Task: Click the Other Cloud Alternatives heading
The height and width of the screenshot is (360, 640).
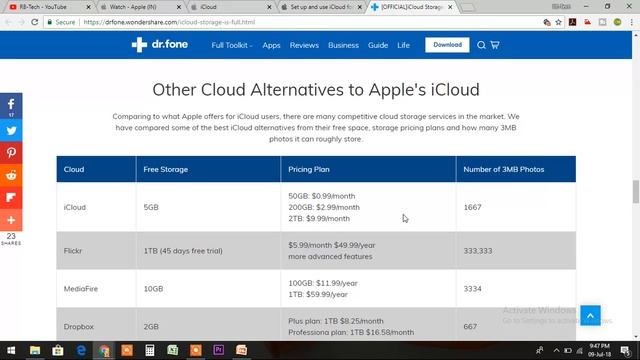Action: point(316,90)
